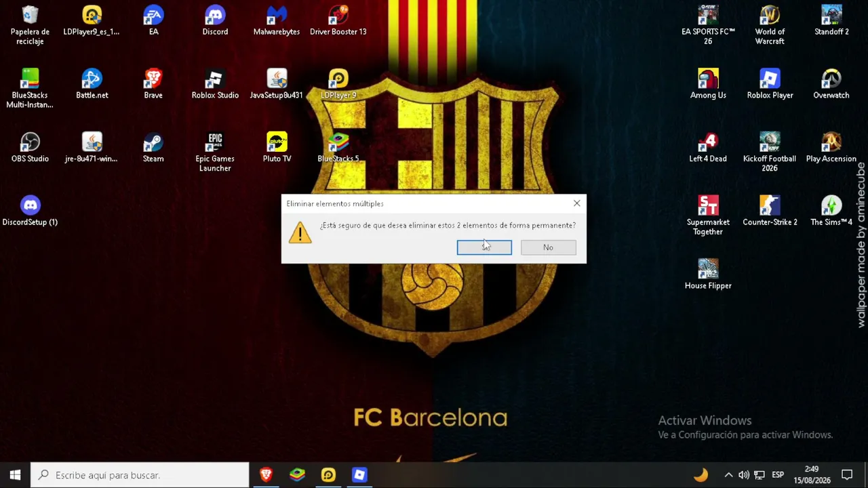The height and width of the screenshot is (488, 868).
Task: Open Brave from the taskbar
Action: click(x=266, y=475)
